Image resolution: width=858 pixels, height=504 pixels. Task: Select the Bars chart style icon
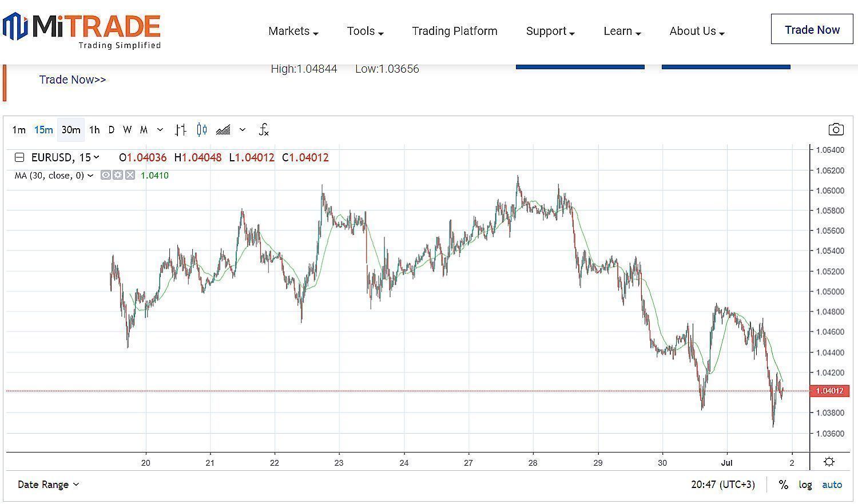pyautogui.click(x=181, y=130)
